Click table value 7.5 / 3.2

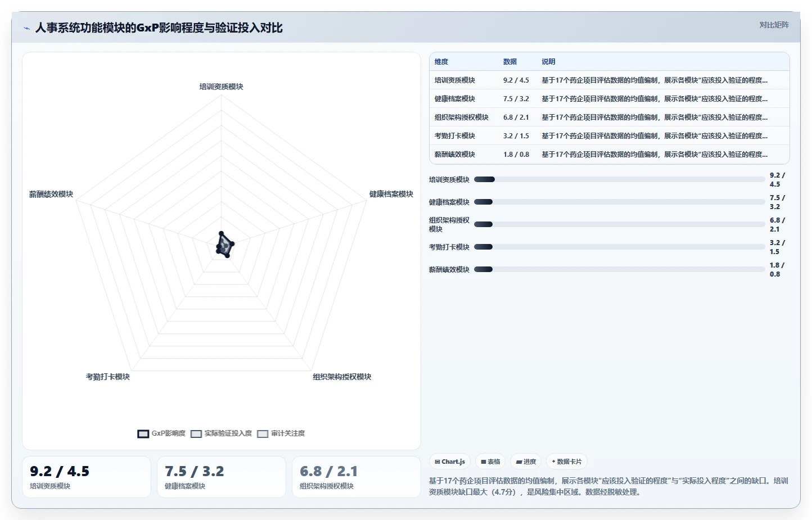516,99
